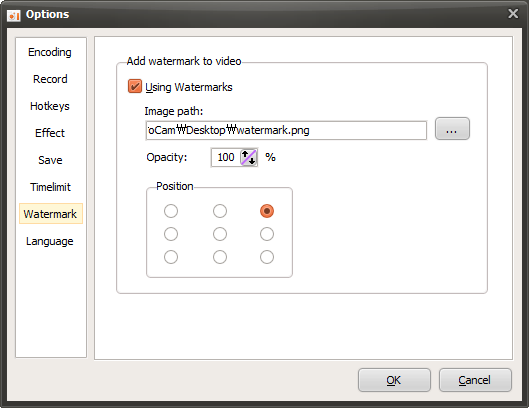Browse for image with the ... button
Screen dimensions: 529x408
452,129
